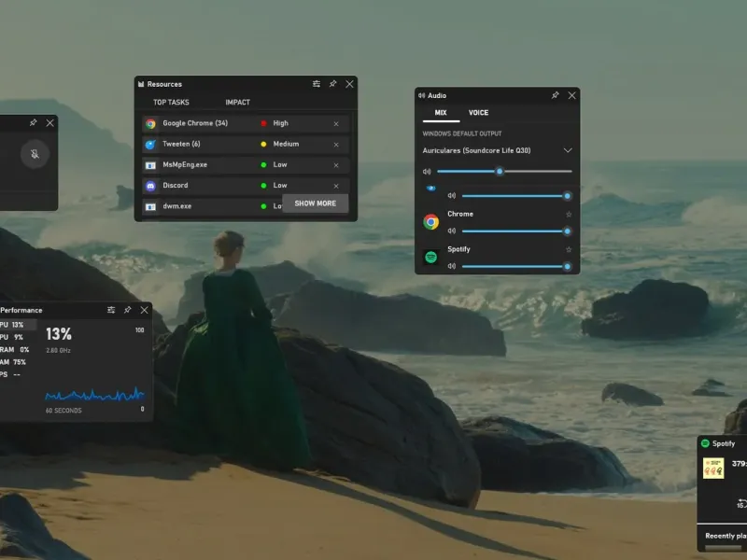The image size is (747, 560).
Task: Click the microphone mute button
Action: pos(35,154)
